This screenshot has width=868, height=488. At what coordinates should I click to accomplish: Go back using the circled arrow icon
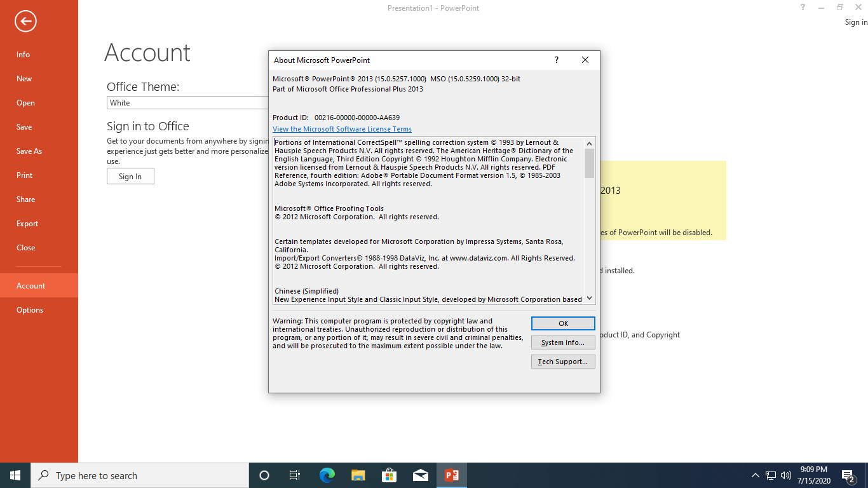(25, 22)
